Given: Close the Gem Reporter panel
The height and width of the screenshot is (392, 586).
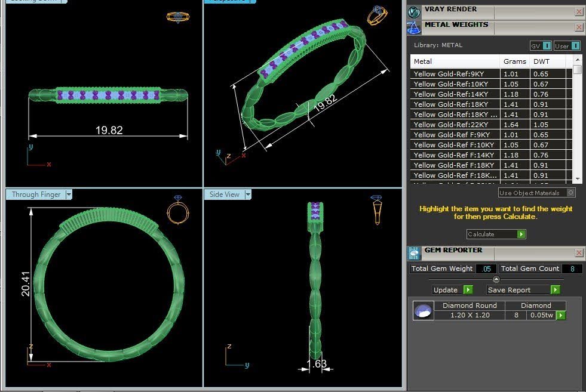Looking at the screenshot, I should tap(579, 253).
